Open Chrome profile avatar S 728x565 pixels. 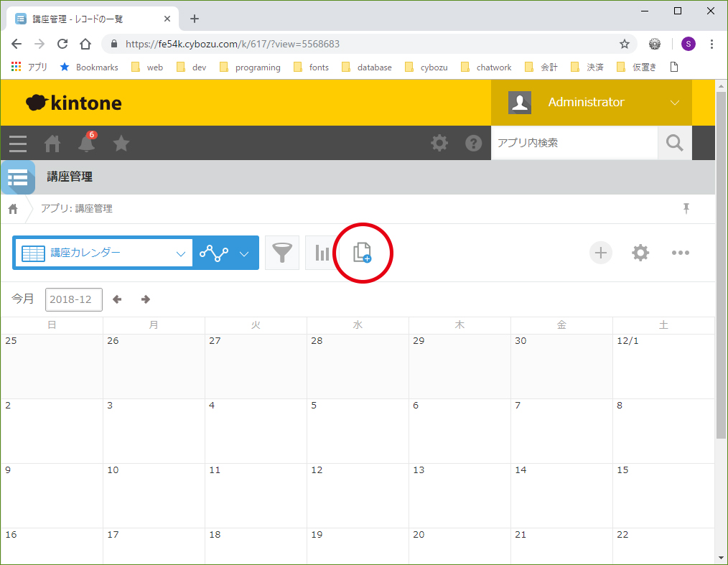[688, 44]
